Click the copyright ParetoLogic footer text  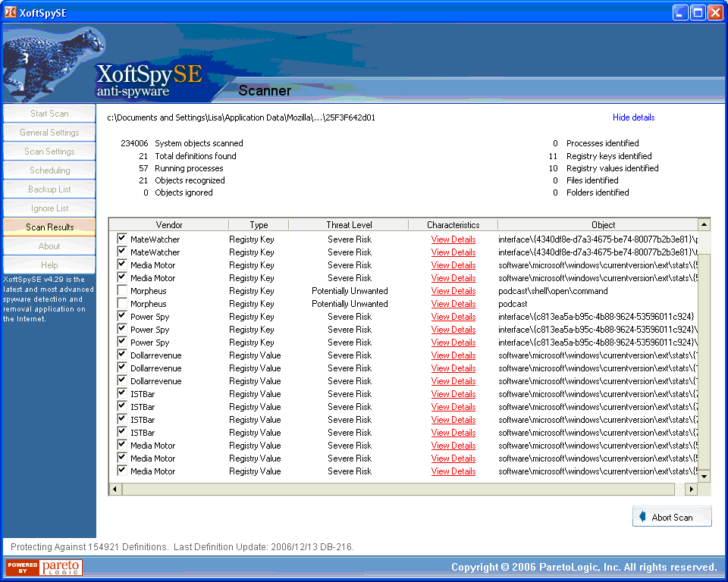tap(584, 567)
